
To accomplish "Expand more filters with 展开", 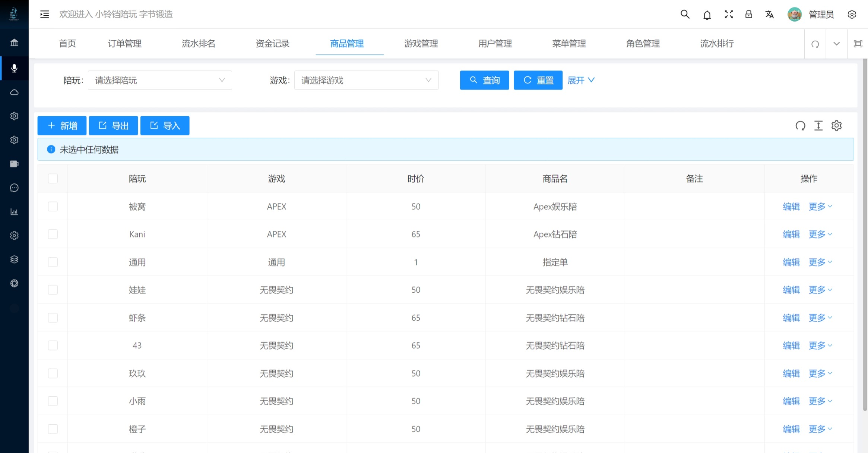I will pos(581,80).
